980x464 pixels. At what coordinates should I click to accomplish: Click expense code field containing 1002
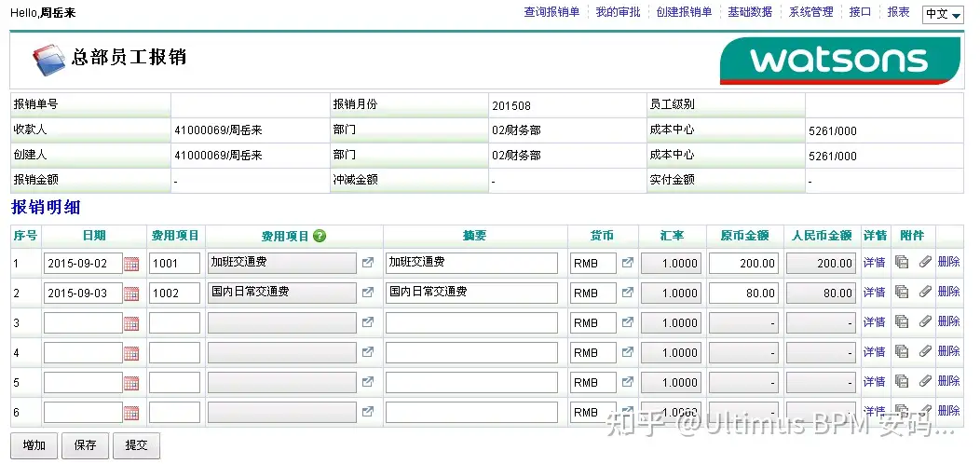click(174, 293)
